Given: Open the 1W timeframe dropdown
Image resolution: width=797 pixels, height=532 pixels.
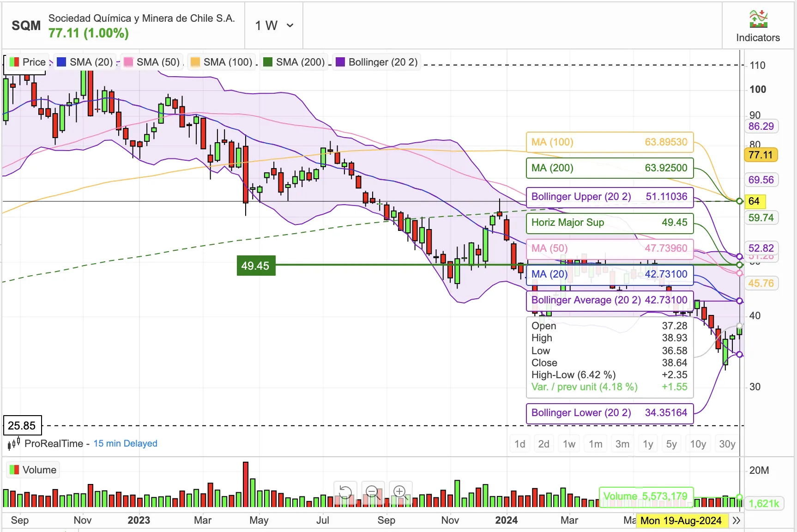Looking at the screenshot, I should 273,26.
